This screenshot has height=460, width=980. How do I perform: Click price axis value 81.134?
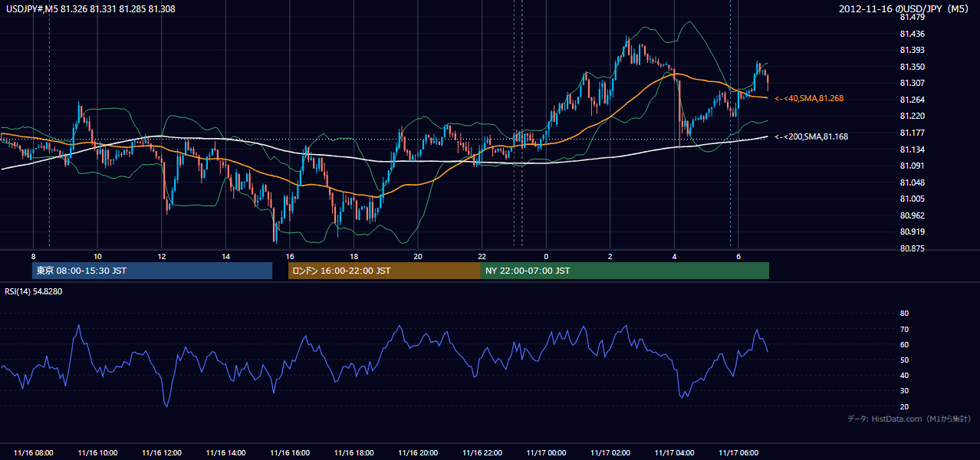point(913,149)
